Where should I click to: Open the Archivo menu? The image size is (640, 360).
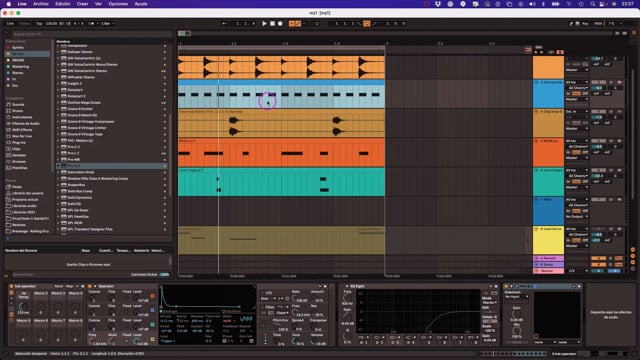point(41,4)
